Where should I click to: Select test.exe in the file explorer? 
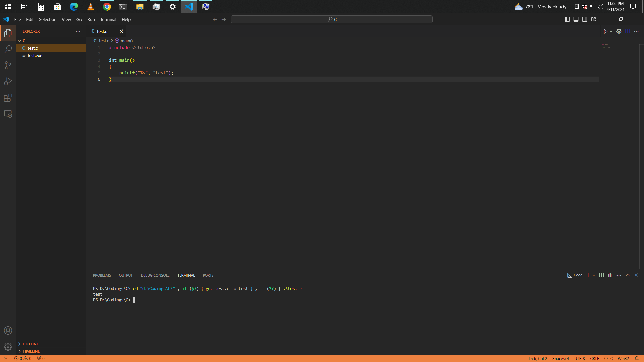point(51,55)
